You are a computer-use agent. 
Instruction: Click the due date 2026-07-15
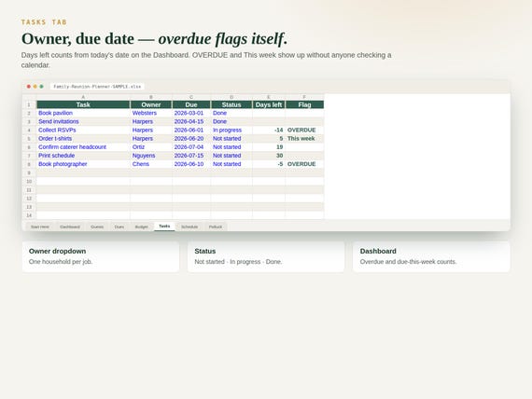coord(191,156)
